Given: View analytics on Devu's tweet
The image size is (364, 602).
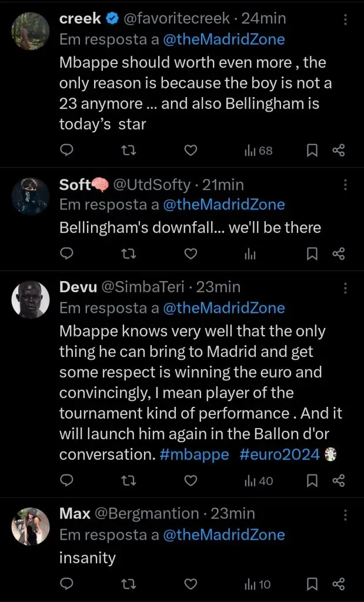Looking at the screenshot, I should click(259, 481).
